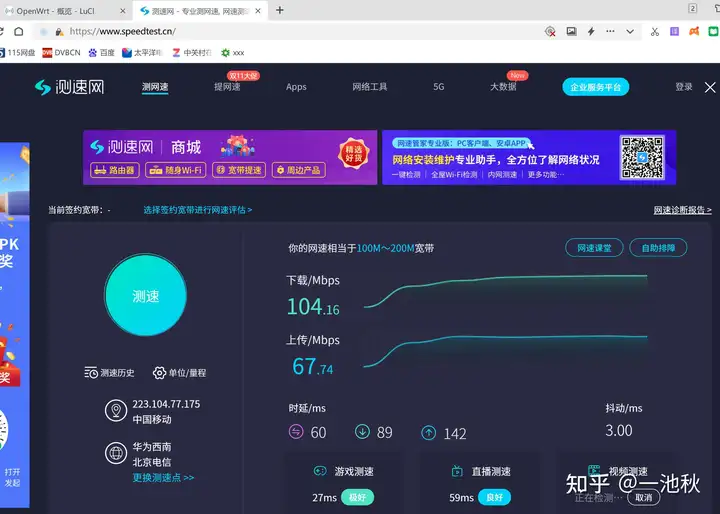
Task: Close page overlay with the X icon
Action: (x=710, y=87)
